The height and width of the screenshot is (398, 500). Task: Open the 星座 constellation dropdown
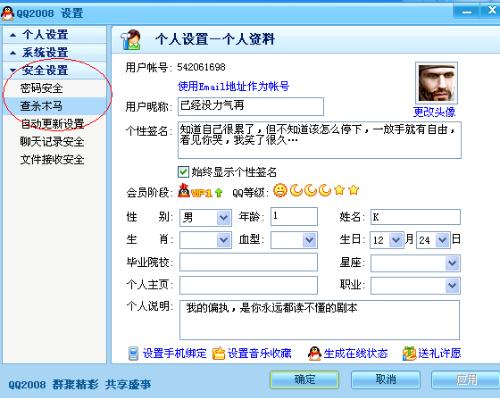pyautogui.click(x=452, y=263)
